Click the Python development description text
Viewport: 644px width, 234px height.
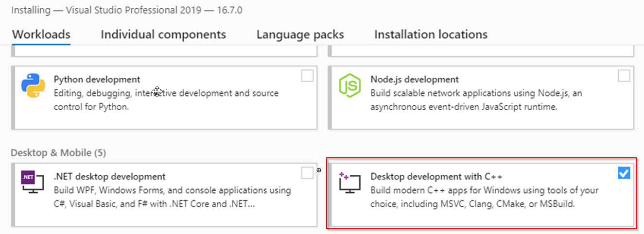pyautogui.click(x=166, y=100)
